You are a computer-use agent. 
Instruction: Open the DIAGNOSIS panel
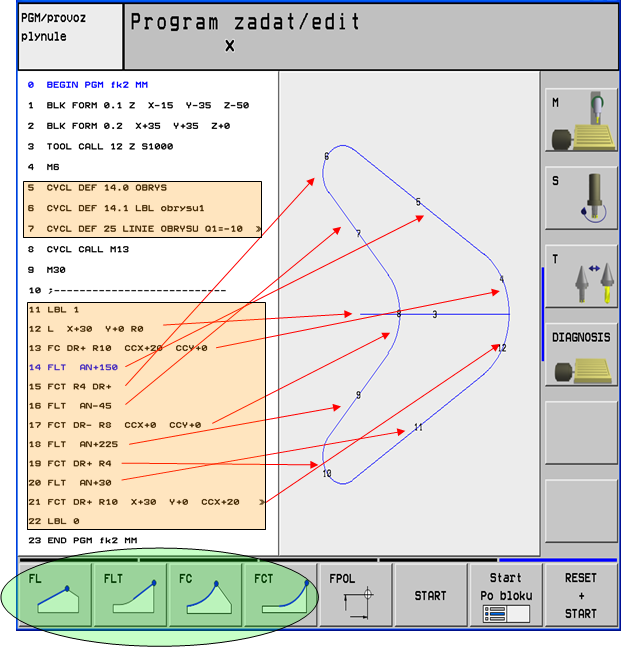point(581,355)
